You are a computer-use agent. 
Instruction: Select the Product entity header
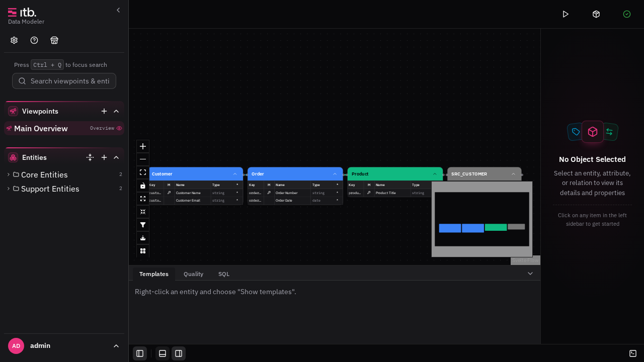coord(395,174)
